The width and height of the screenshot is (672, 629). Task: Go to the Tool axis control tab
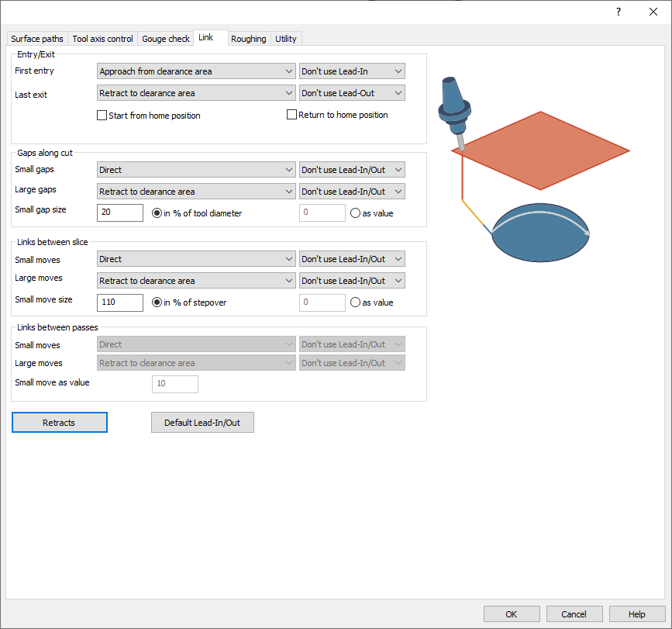(103, 39)
